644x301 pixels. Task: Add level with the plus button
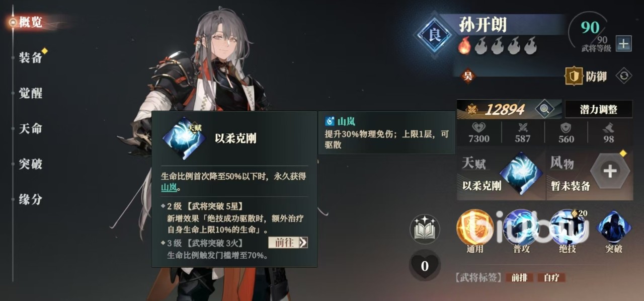pyautogui.click(x=623, y=43)
